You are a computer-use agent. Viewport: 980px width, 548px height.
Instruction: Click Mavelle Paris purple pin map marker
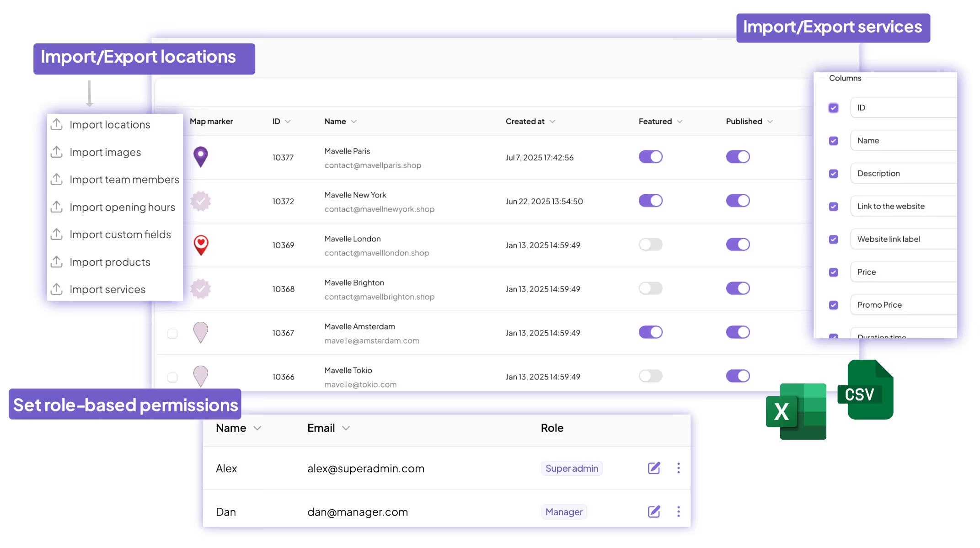pyautogui.click(x=201, y=157)
